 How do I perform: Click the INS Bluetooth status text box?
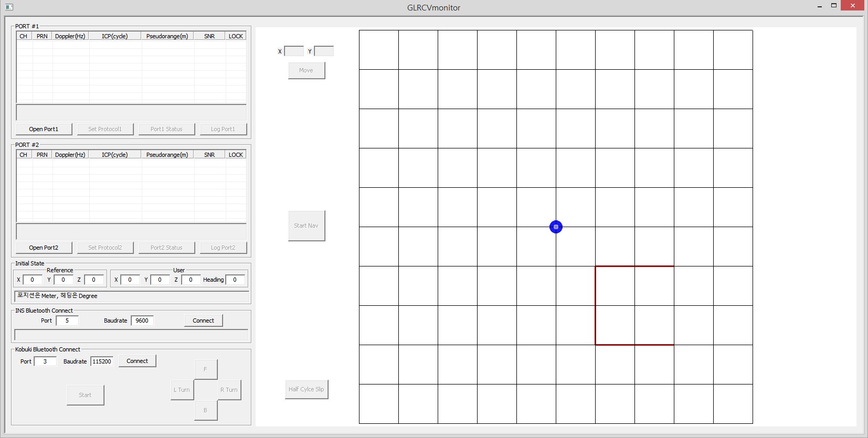(x=131, y=335)
